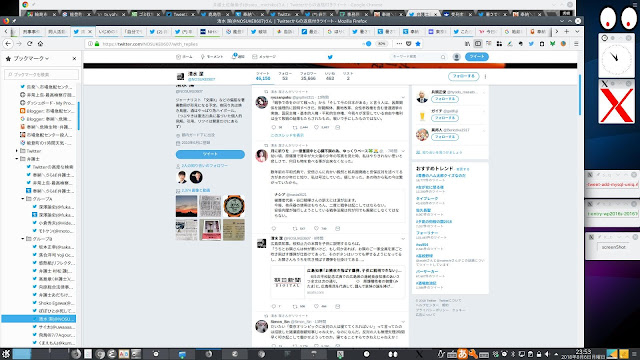This screenshot has height=360, width=640.
Task: Open the Twitterの高度な検索 bookmark
Action: click(50, 167)
